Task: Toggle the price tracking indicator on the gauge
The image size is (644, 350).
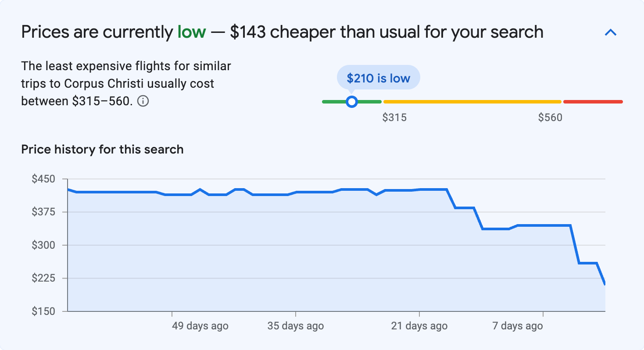Action: tap(352, 101)
